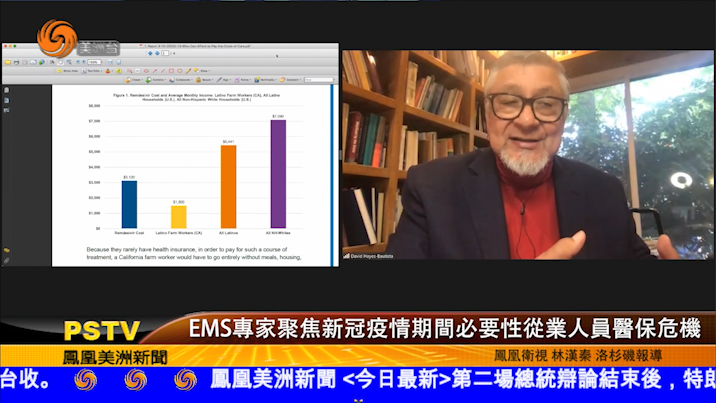Open the Combine task menu
Viewport: 716px width, 403px height.
(156, 80)
